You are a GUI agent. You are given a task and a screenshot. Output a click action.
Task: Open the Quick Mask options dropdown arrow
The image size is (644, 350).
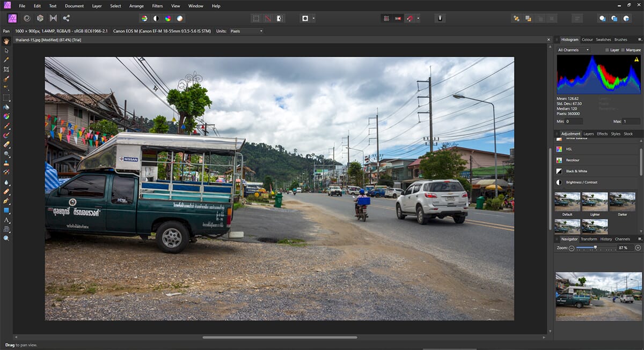point(313,18)
